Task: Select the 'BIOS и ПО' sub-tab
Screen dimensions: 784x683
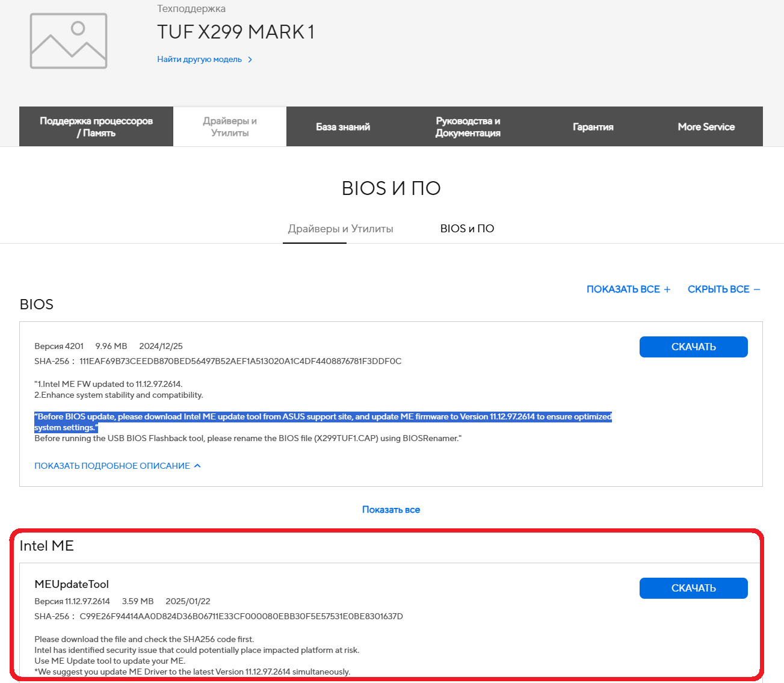Action: click(x=467, y=229)
